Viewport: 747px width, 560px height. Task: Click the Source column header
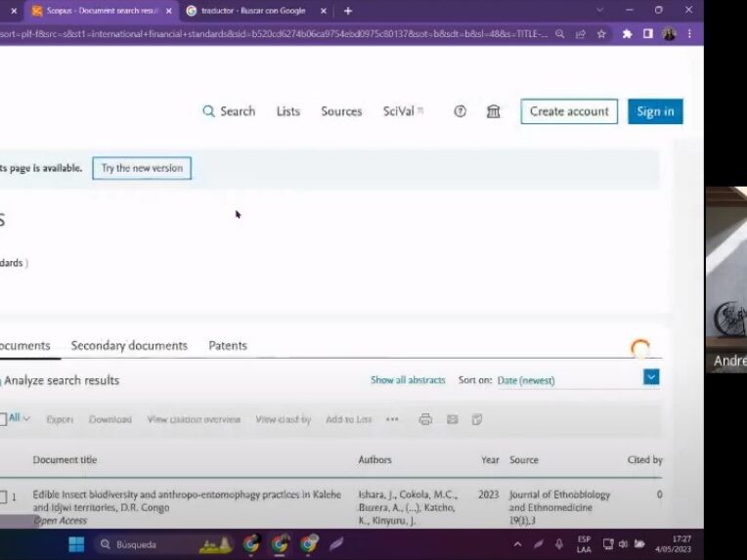(x=523, y=460)
